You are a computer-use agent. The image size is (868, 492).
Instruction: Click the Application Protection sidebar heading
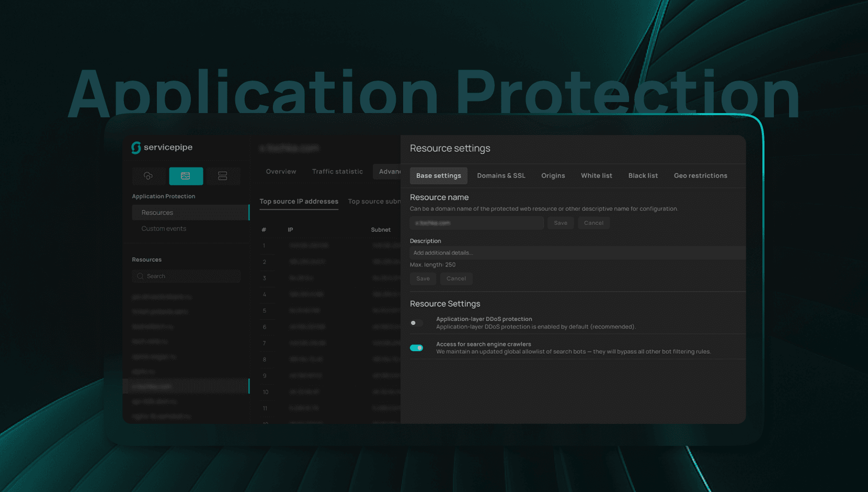[164, 196]
